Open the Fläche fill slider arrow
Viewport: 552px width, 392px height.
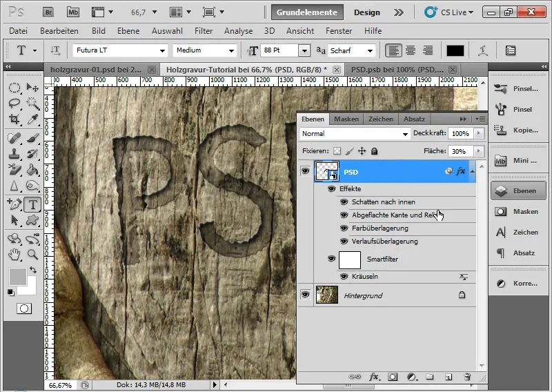[x=478, y=151]
